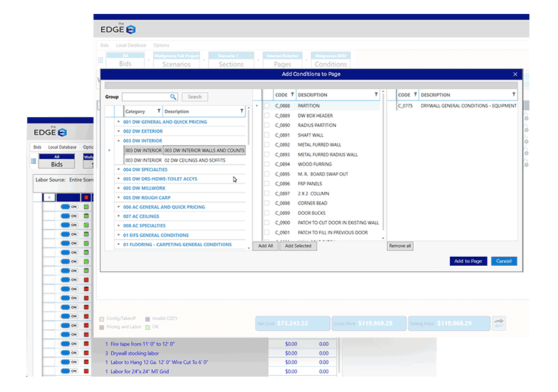558x392 pixels.
Task: Click filter icon on left Description column
Action: click(x=241, y=111)
